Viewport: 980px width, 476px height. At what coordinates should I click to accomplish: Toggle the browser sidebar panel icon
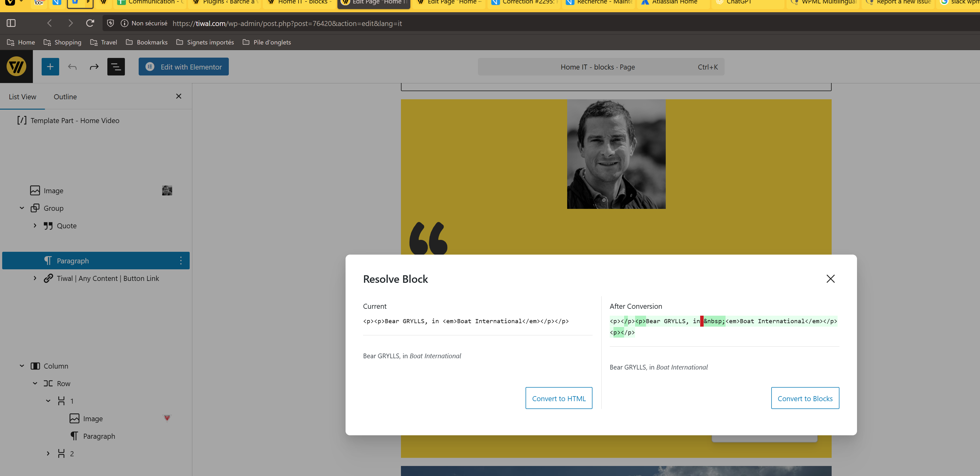(x=11, y=23)
